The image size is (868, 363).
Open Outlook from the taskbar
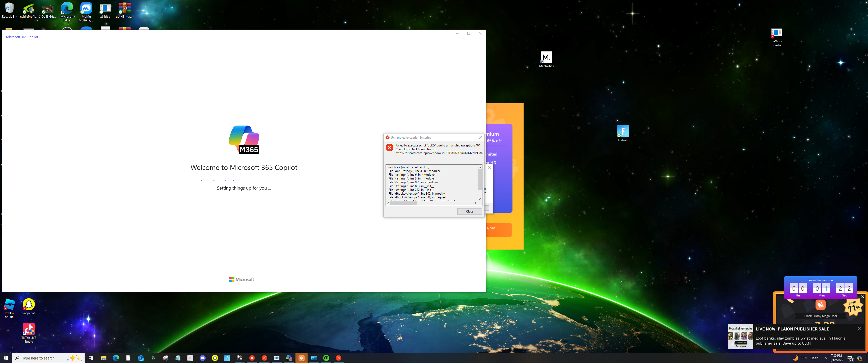point(141,358)
